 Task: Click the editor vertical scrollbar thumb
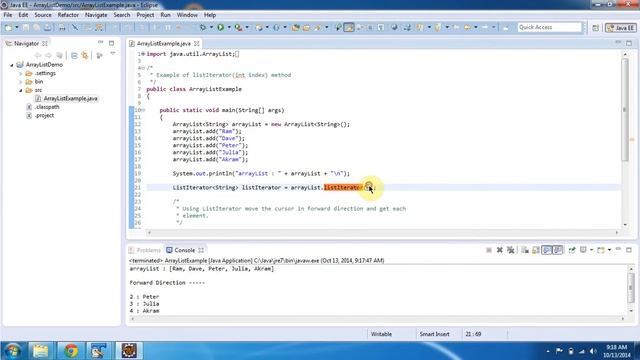(x=625, y=109)
